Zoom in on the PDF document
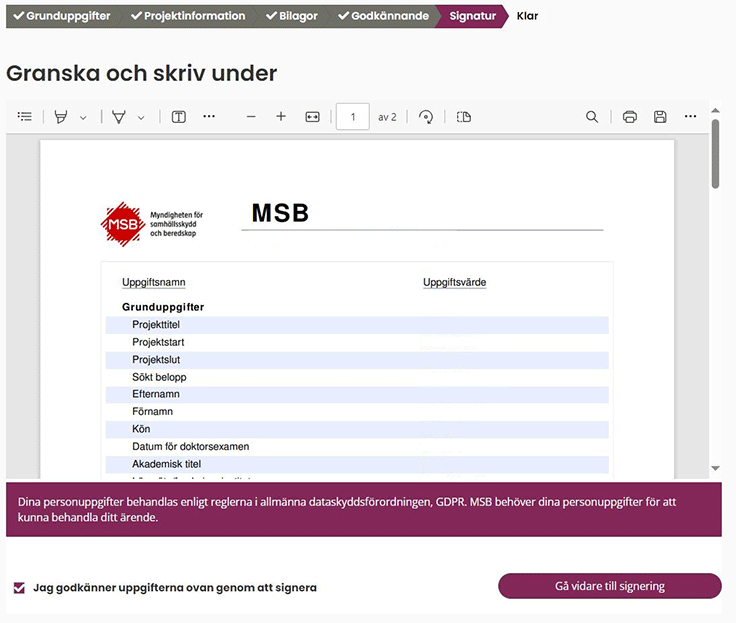Image resolution: width=736 pixels, height=623 pixels. [x=281, y=117]
